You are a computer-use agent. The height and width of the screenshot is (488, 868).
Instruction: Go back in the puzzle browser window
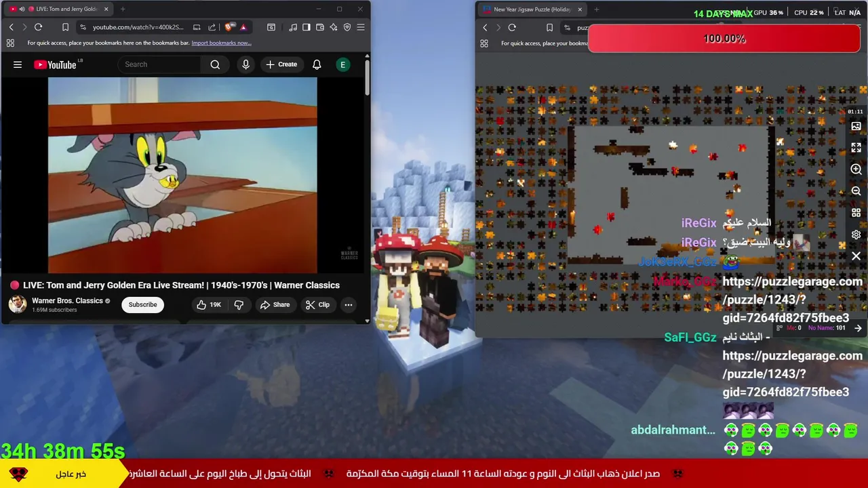coord(485,27)
